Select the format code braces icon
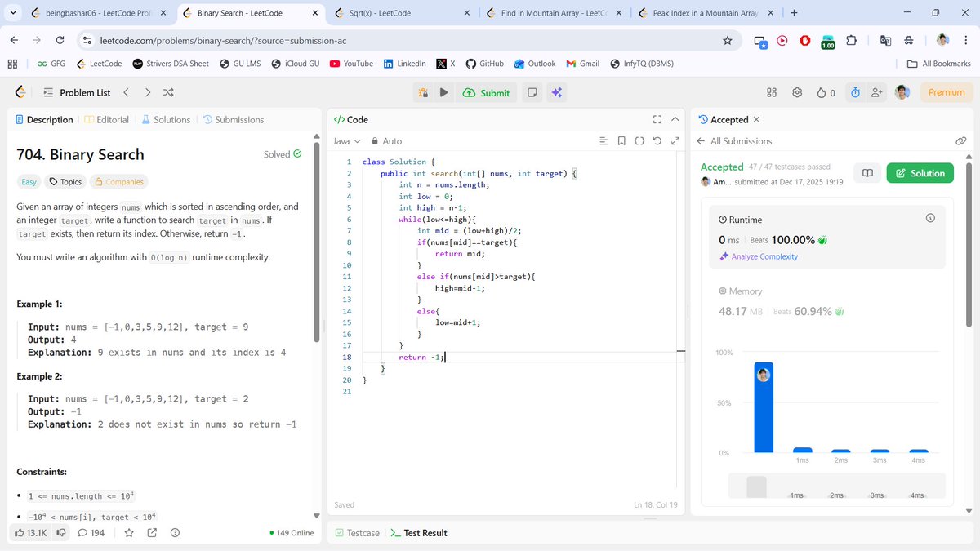This screenshot has width=980, height=551. pyautogui.click(x=639, y=140)
